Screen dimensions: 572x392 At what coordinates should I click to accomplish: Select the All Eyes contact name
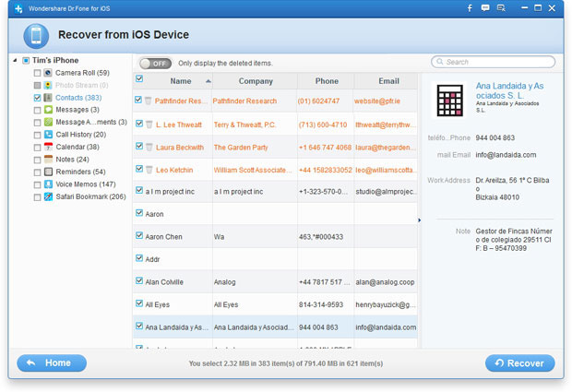click(157, 304)
